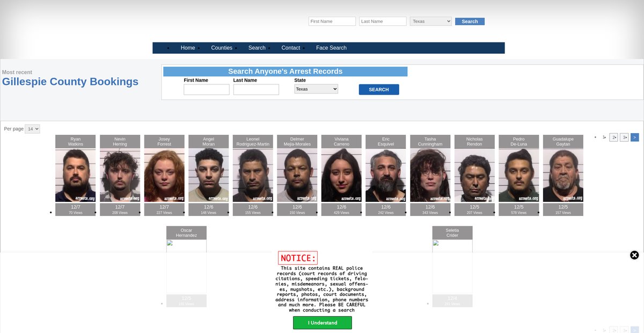Click the Gillespie County Bookings heading

(x=70, y=82)
